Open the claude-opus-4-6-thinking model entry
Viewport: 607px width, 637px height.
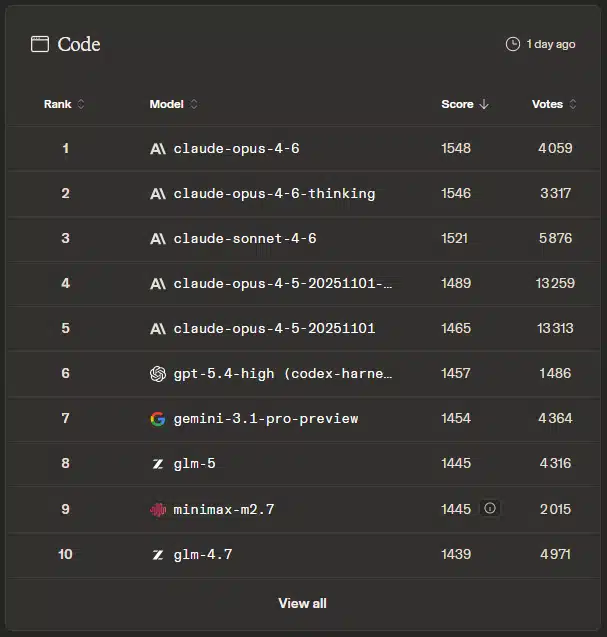274,194
